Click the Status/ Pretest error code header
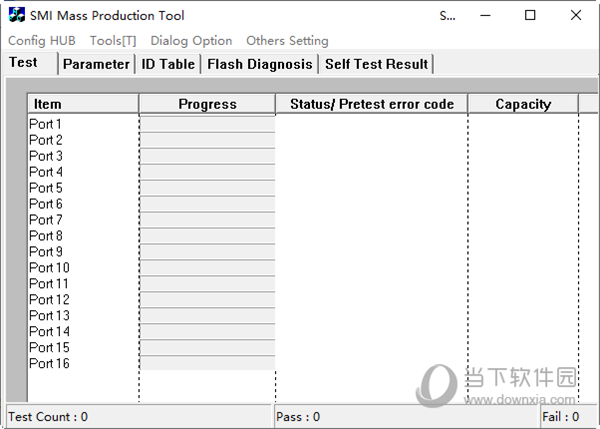600x429 pixels. tap(371, 104)
